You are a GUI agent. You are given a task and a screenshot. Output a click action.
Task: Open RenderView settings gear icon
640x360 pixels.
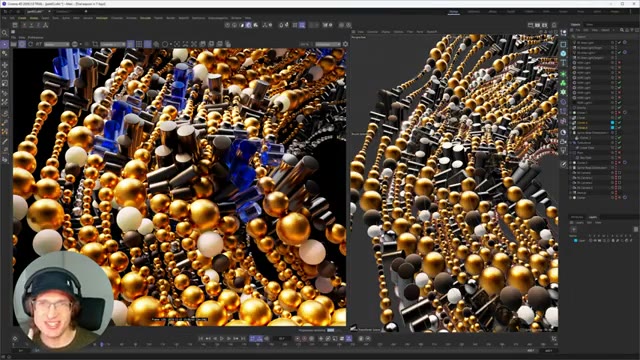tap(345, 44)
